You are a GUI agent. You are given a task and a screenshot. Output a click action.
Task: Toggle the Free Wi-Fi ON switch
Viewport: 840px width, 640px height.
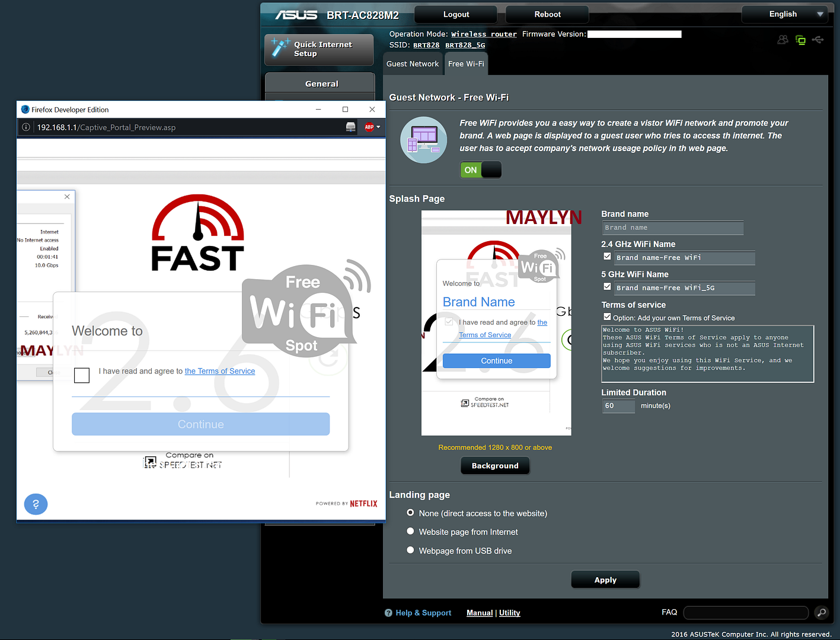tap(481, 170)
